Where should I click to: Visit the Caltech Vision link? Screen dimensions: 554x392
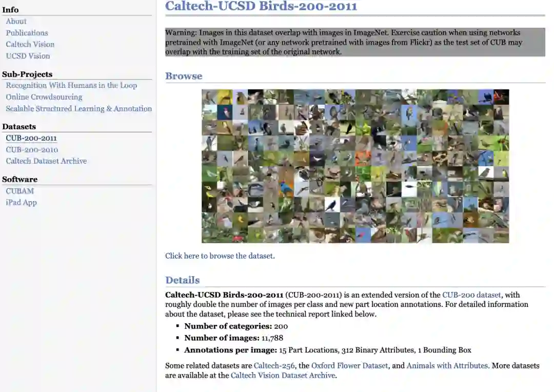click(x=30, y=44)
